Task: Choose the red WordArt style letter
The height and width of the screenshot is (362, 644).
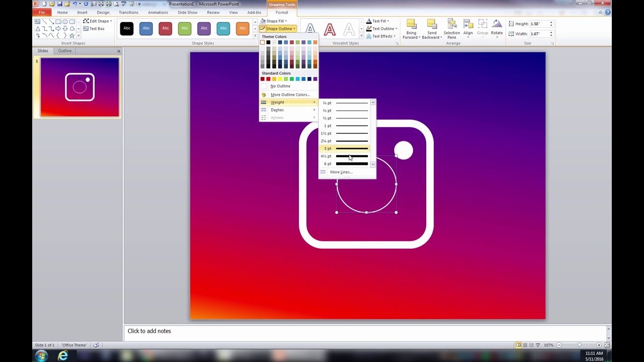Action: click(x=330, y=30)
